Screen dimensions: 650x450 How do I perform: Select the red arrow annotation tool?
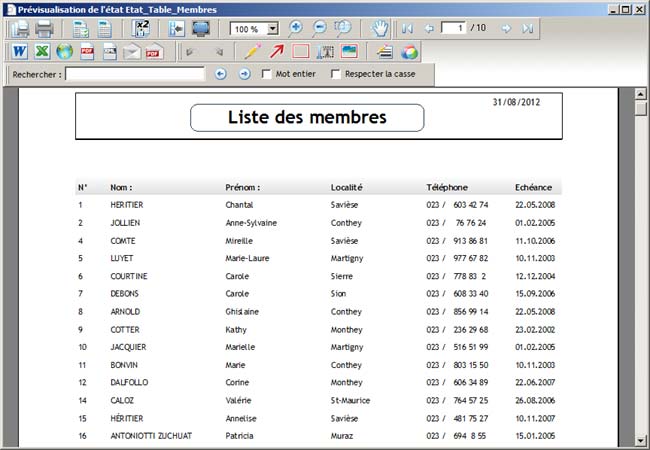(277, 51)
